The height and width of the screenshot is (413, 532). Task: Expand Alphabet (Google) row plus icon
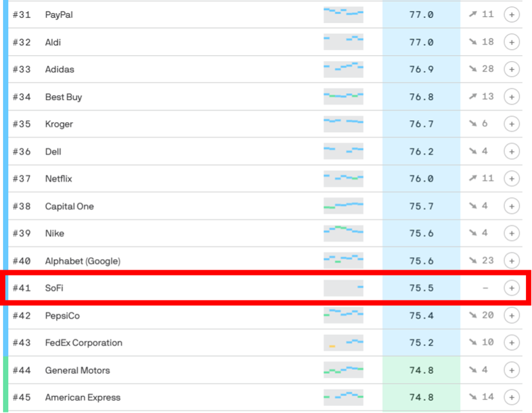click(x=511, y=261)
